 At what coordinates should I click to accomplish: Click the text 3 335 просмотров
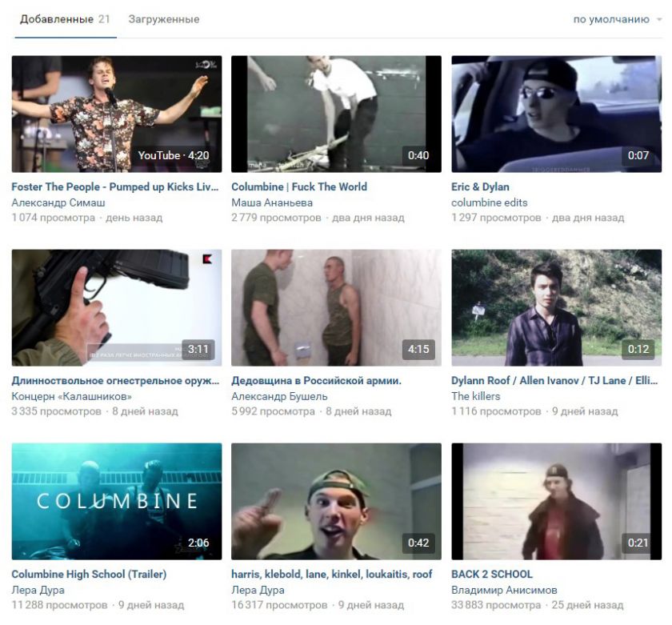(x=57, y=411)
